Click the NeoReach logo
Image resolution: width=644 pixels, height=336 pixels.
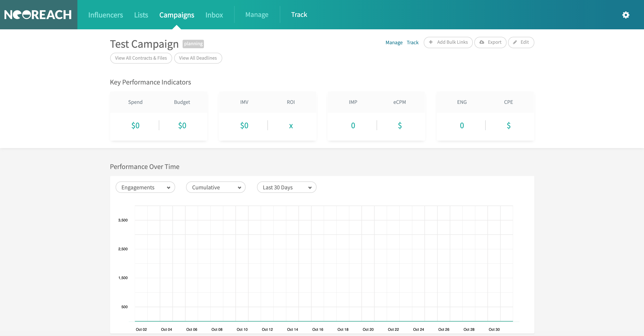click(x=38, y=15)
